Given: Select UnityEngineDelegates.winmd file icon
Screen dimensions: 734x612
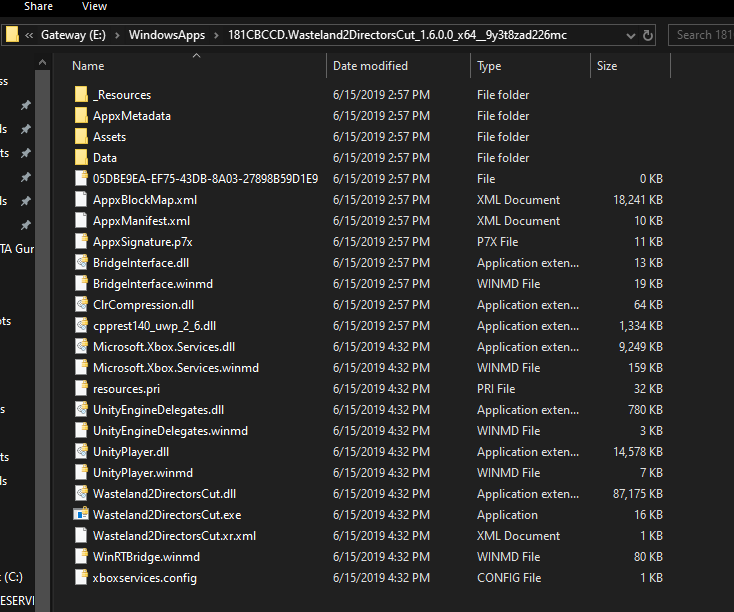Looking at the screenshot, I should click(81, 431).
